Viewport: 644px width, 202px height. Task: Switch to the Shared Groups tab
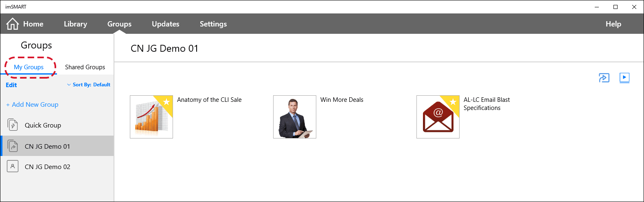85,67
